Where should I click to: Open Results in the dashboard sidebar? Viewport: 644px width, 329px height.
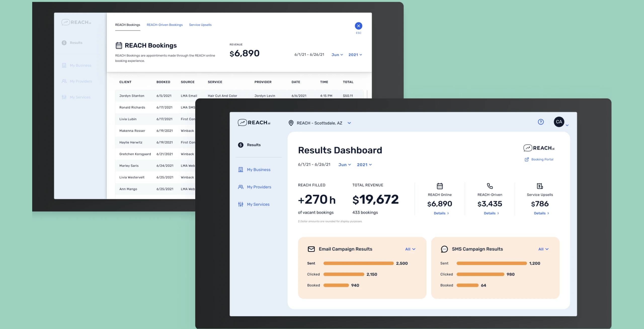254,145
